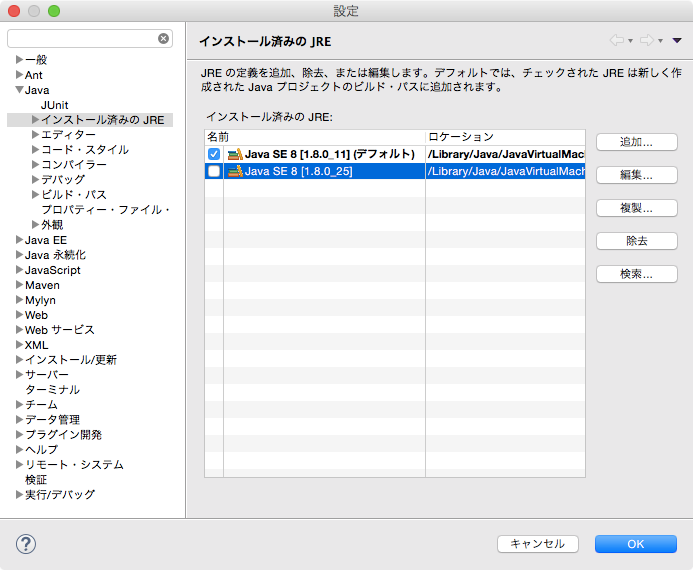Image resolution: width=693 pixels, height=570 pixels.
Task: Expand the Maven node
Action: 19,285
